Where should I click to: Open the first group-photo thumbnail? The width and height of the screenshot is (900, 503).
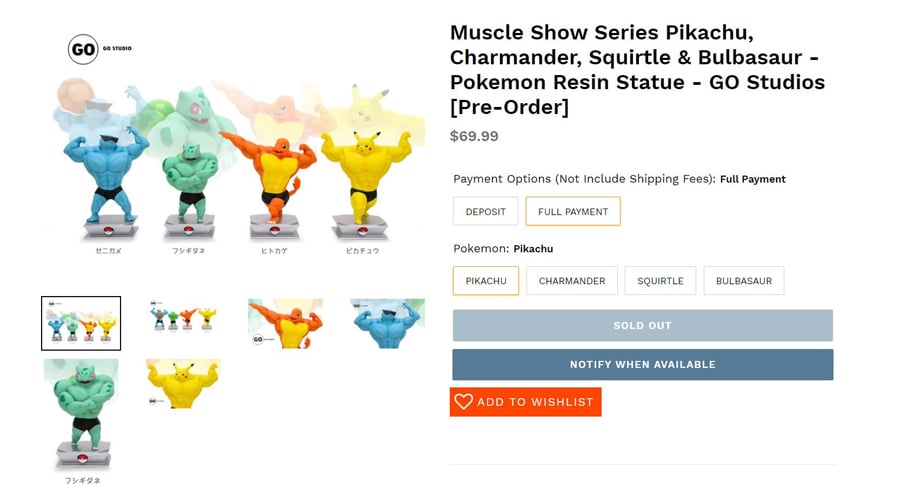81,323
